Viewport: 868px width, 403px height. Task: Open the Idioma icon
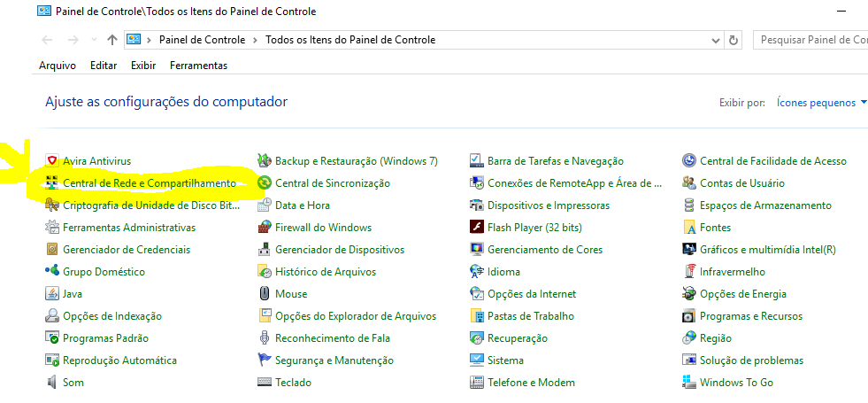pyautogui.click(x=477, y=272)
